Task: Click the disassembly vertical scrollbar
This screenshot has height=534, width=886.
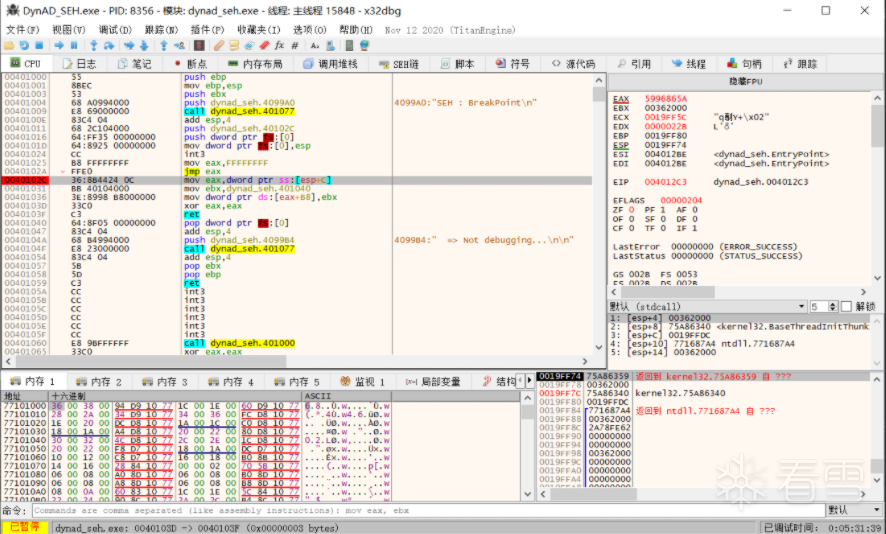Action: (599, 214)
